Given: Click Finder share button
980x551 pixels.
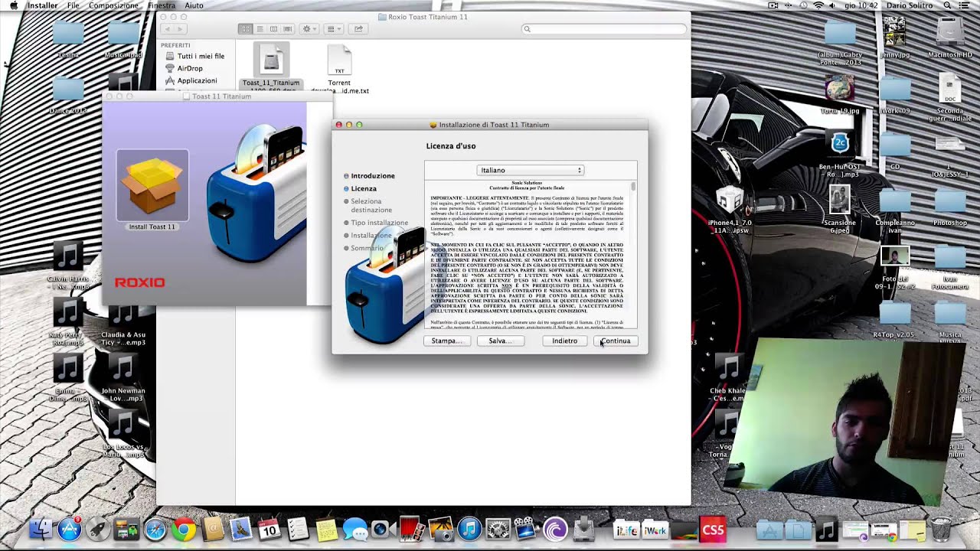Looking at the screenshot, I should pyautogui.click(x=358, y=29).
